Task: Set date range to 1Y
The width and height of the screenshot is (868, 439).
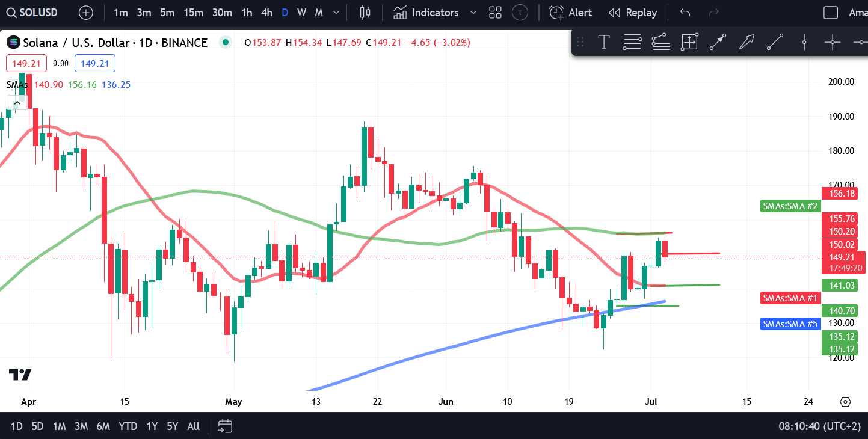Action: 152,426
